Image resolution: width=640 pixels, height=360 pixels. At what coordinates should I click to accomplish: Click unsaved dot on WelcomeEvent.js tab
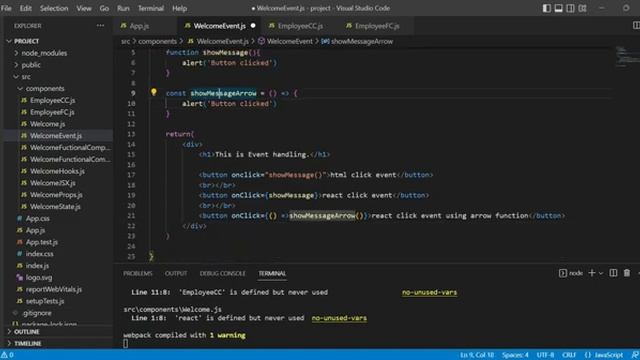(x=253, y=26)
